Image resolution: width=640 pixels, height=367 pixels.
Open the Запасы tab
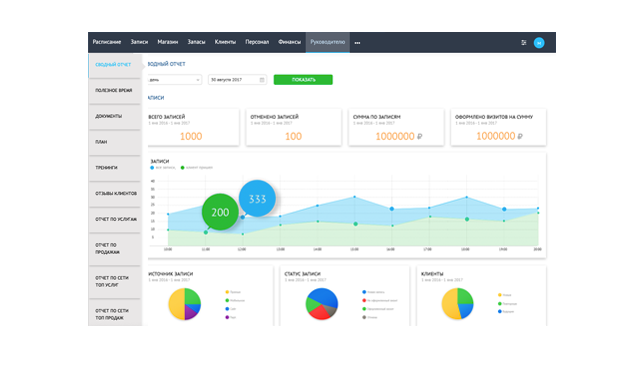196,42
